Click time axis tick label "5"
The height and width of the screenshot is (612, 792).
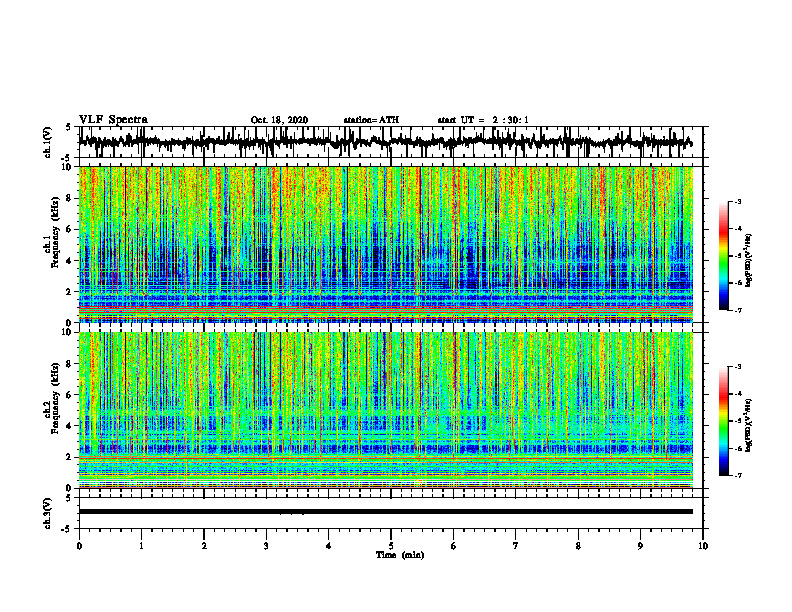coord(391,546)
